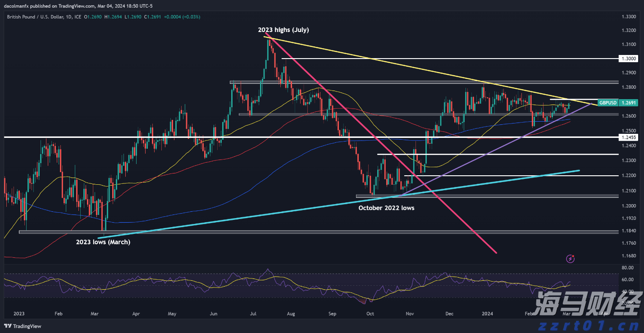644x333 pixels.
Task: Select the GBPUSD price tag on the right axis
Action: (x=607, y=103)
